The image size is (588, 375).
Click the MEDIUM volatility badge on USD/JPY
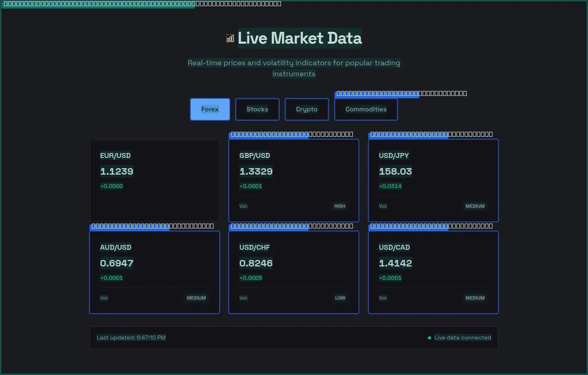tap(475, 206)
